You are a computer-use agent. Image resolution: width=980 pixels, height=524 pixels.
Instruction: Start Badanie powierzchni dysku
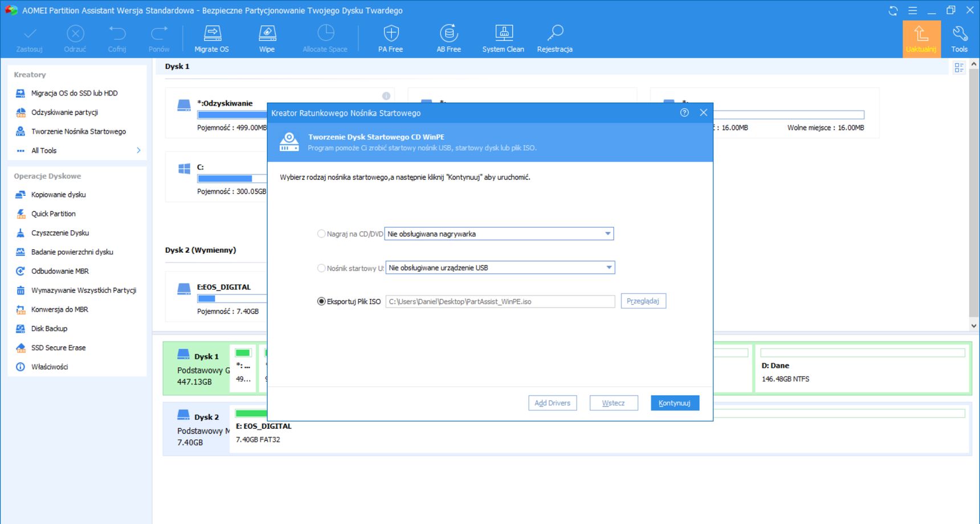coord(72,252)
